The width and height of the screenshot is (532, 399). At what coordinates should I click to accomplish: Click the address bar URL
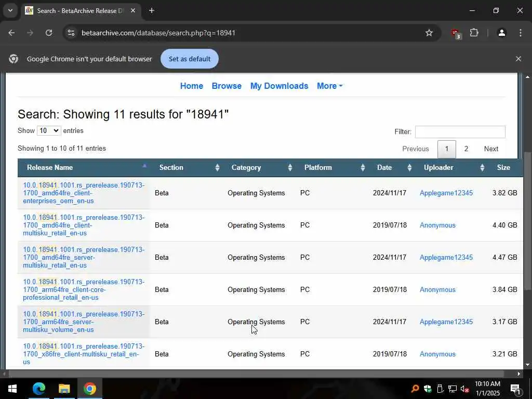[158, 33]
